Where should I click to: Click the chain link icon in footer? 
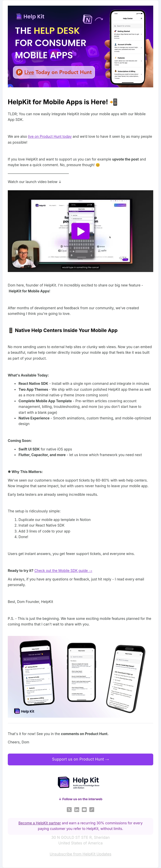(x=92, y=809)
